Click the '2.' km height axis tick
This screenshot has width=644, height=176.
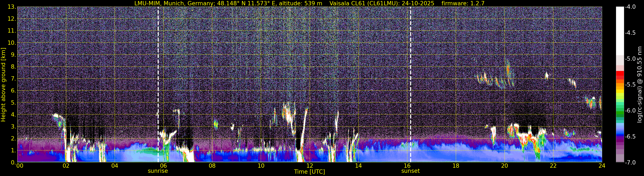[x=13, y=138]
